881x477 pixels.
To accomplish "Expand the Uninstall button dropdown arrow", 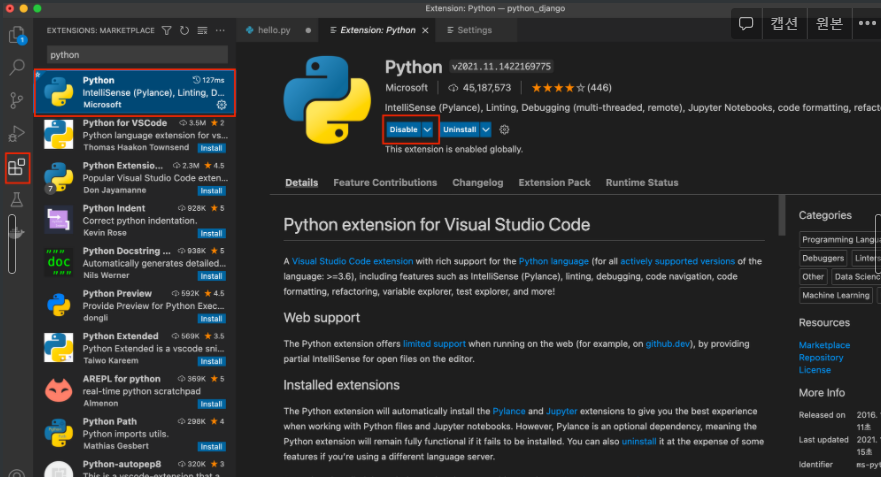I will pyautogui.click(x=486, y=130).
